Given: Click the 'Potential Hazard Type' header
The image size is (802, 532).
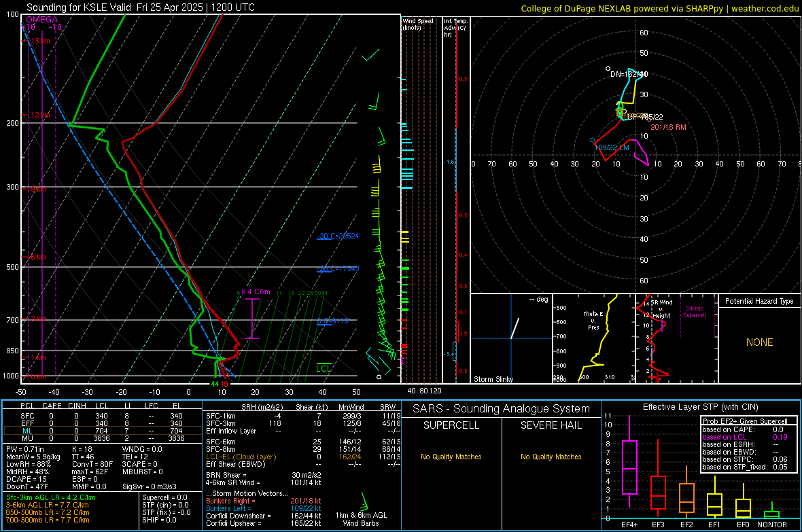Looking at the screenshot, I should click(x=759, y=301).
